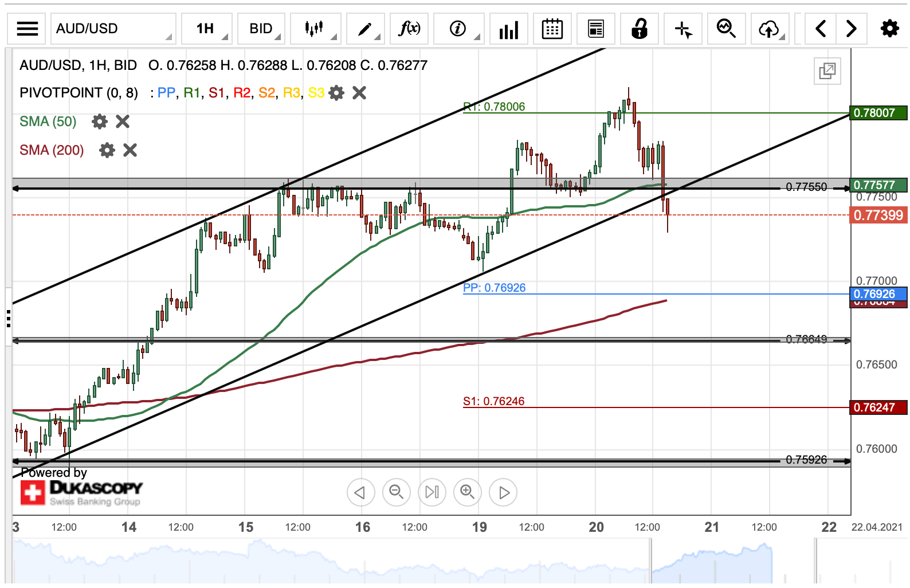Viewport: 910px width, 588px height.
Task: Open SMA (200) settings gear
Action: (x=107, y=150)
